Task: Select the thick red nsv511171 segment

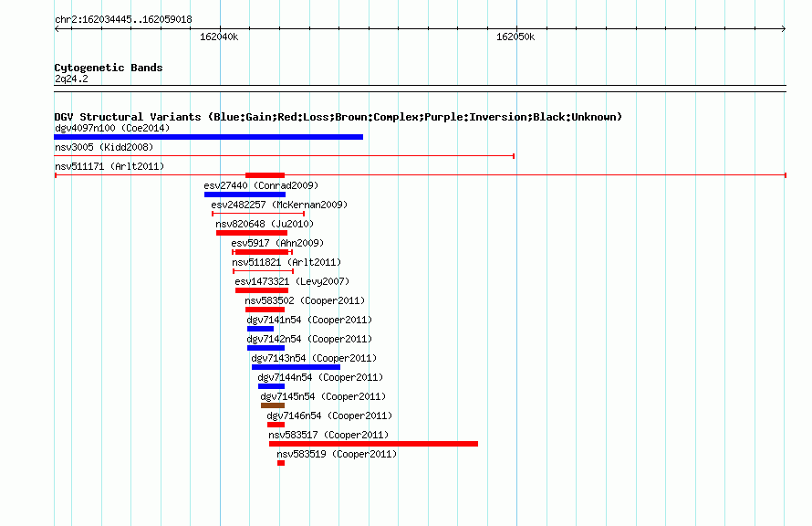Action: 265,175
